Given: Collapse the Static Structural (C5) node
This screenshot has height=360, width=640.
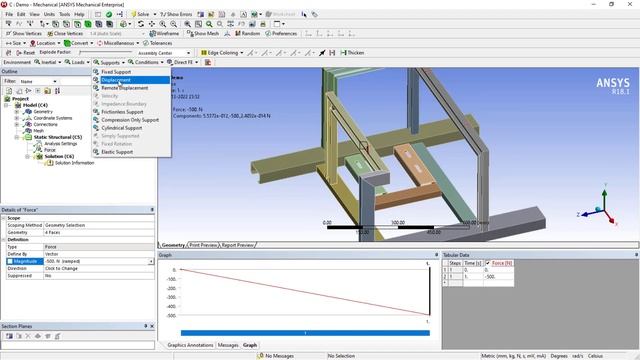Looking at the screenshot, I should click(17, 137).
